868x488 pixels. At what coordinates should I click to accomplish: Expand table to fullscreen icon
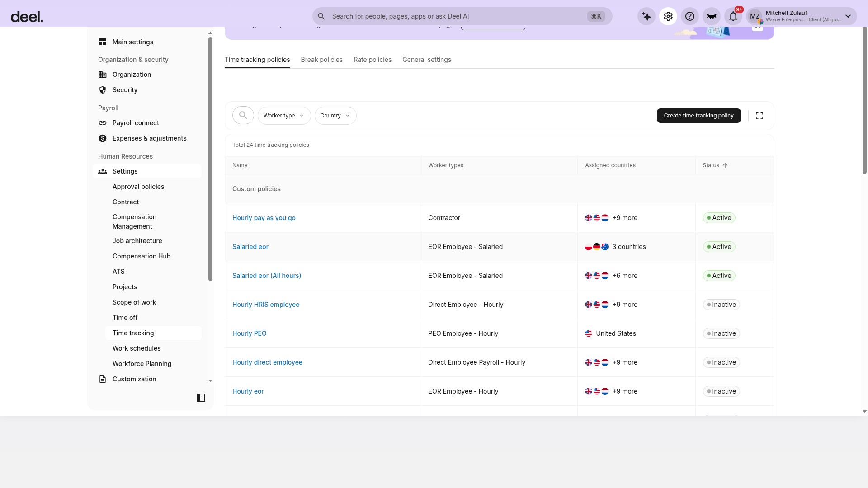[759, 116]
